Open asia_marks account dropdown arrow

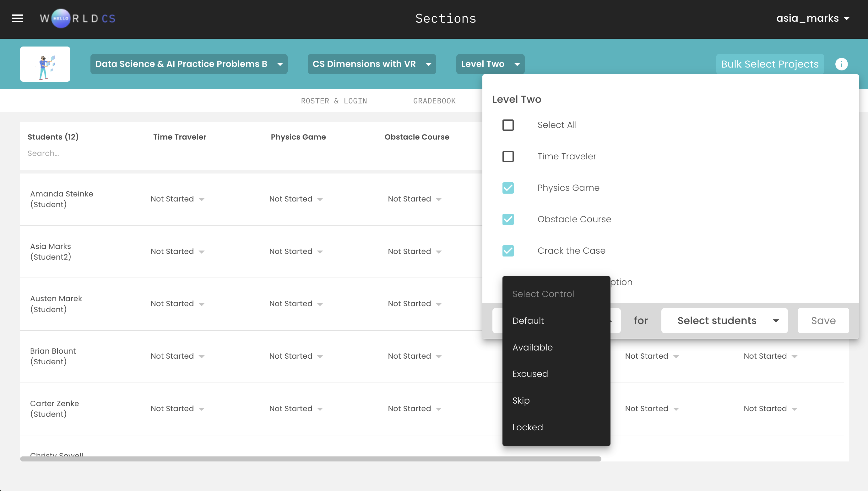[x=847, y=19]
